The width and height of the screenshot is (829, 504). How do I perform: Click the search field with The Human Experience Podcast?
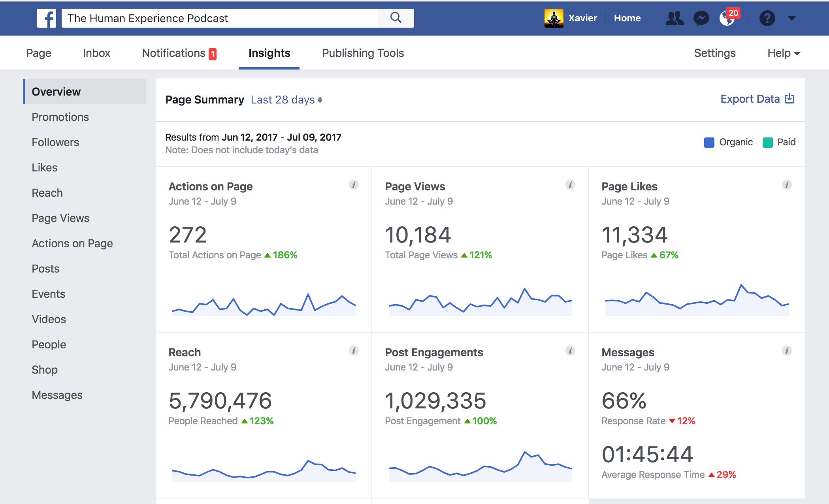point(220,18)
